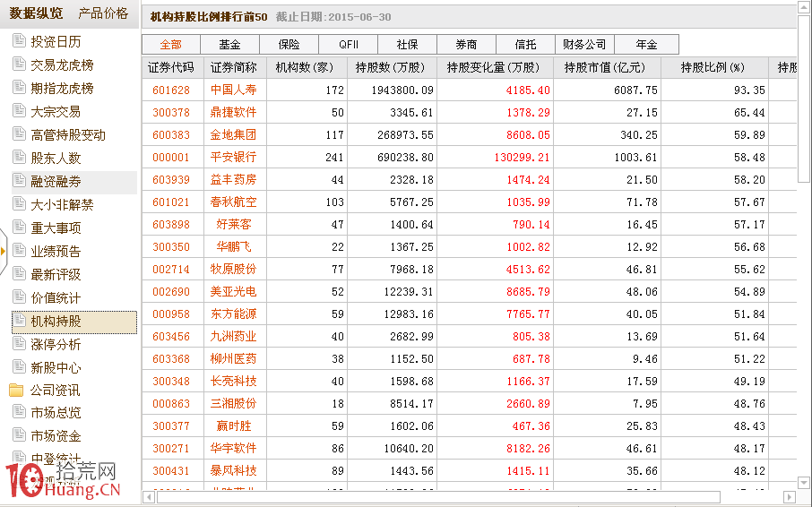Switch to the 产品价格 tab
812x507 pixels.
(x=103, y=13)
